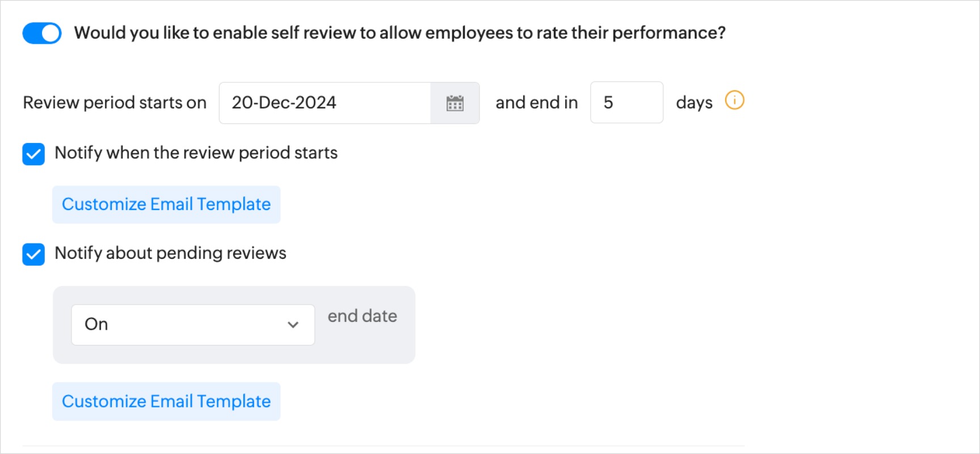The height and width of the screenshot is (454, 980).
Task: Disable the self review toggle switch
Action: tap(42, 33)
